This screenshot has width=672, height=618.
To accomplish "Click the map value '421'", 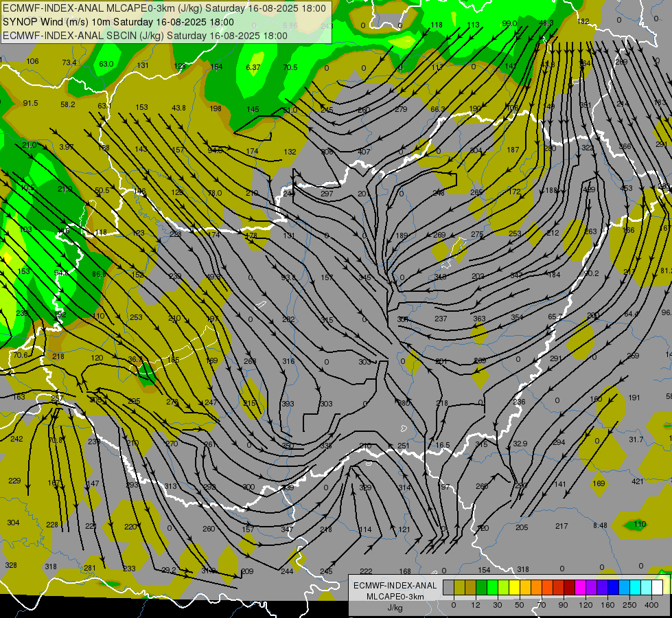I will pyautogui.click(x=637, y=481).
